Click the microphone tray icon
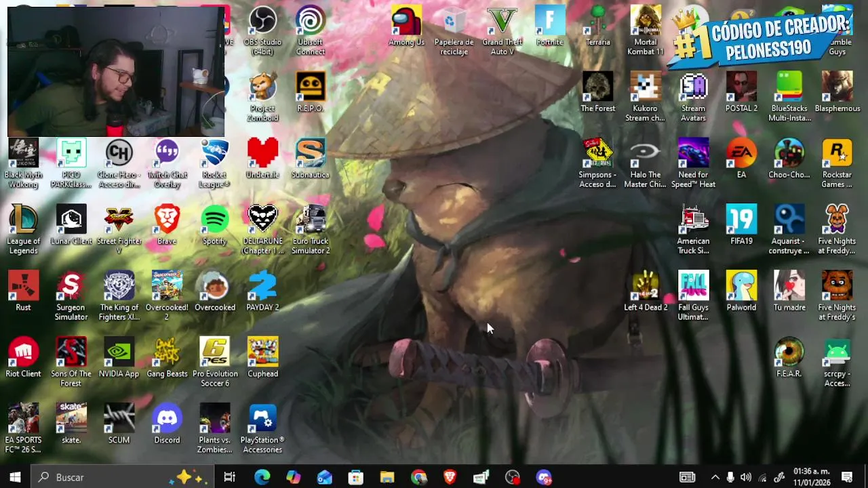 [x=730, y=477]
